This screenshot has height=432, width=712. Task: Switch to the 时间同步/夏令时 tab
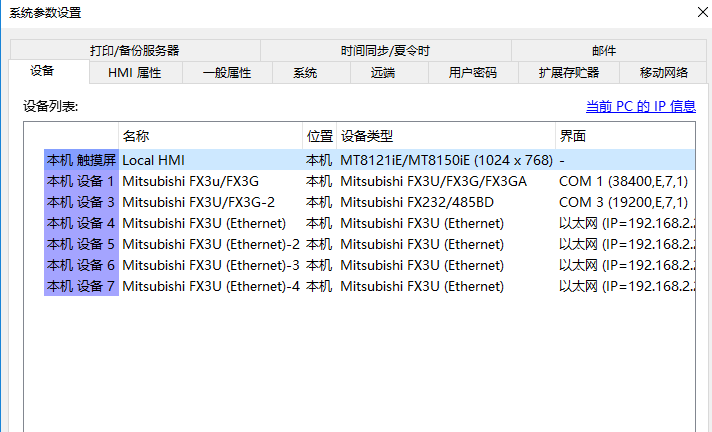[x=385, y=50]
